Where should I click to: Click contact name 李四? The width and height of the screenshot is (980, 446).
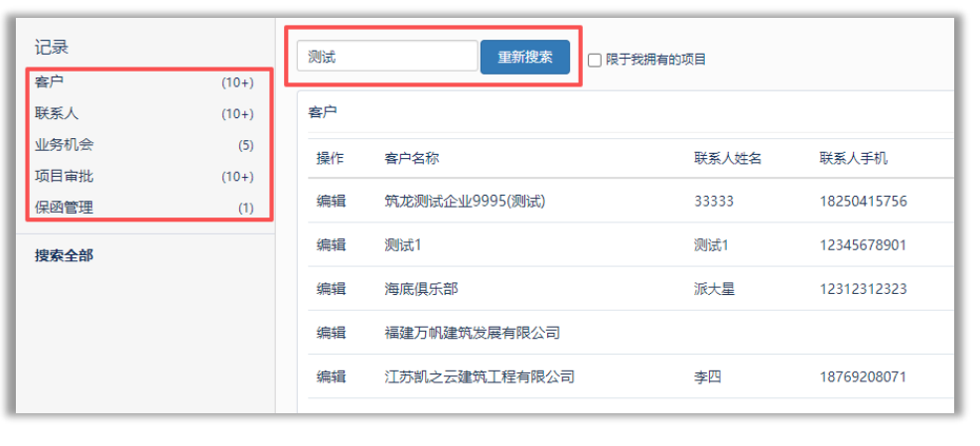tap(708, 376)
